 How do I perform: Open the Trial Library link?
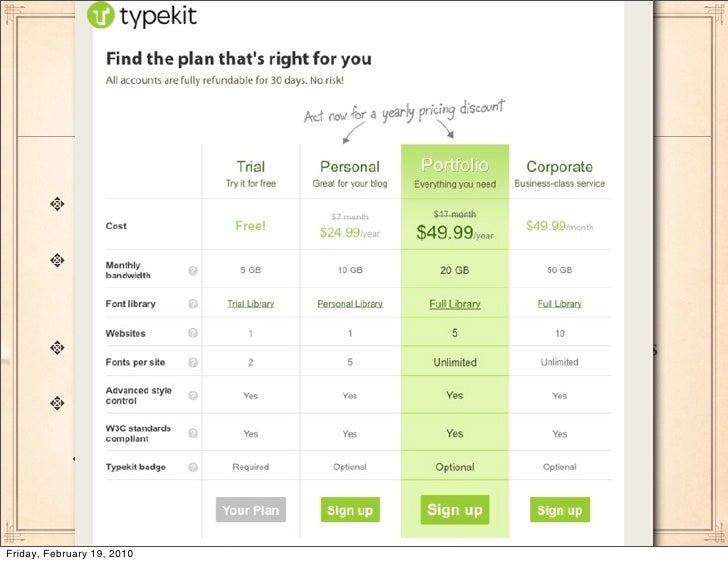[251, 304]
